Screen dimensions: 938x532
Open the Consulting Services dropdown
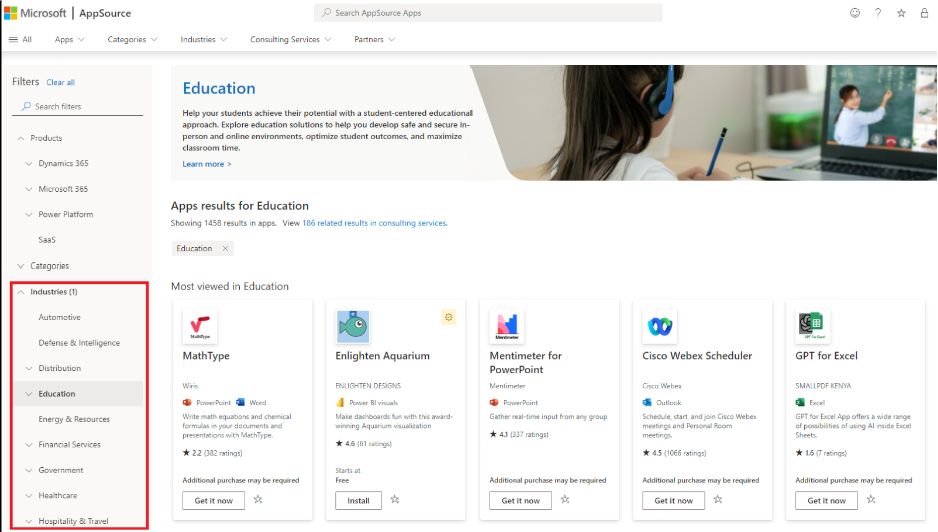click(290, 39)
